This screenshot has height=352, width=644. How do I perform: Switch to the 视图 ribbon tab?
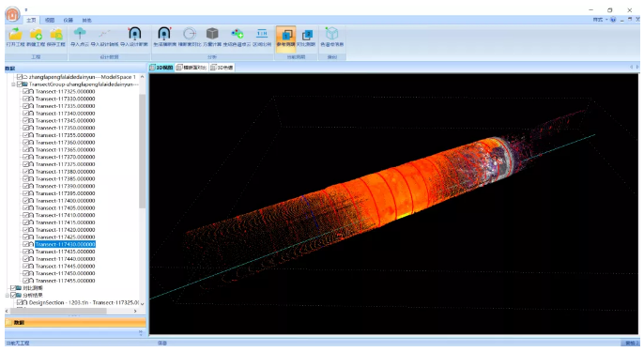point(50,20)
